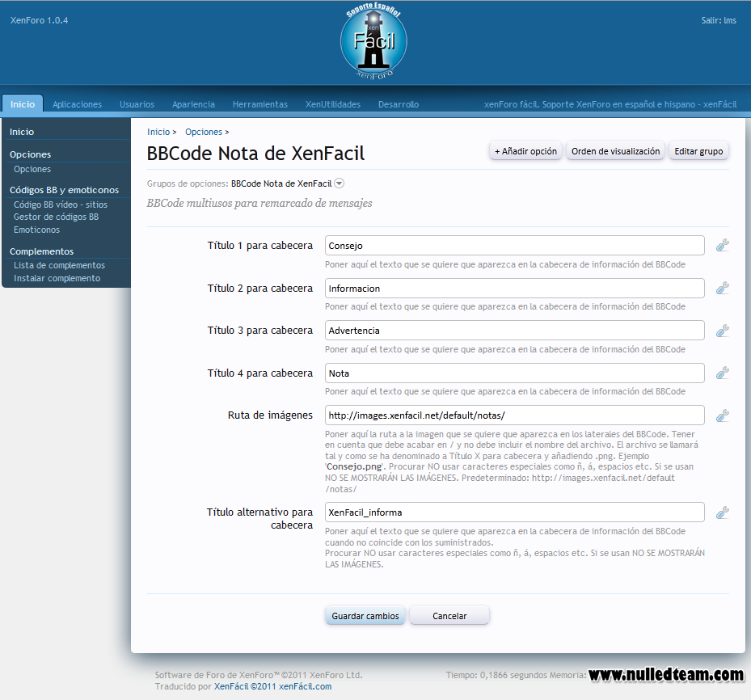Click the XenFacil_informa alternative title field
Screen dimensions: 751x700
(514, 512)
